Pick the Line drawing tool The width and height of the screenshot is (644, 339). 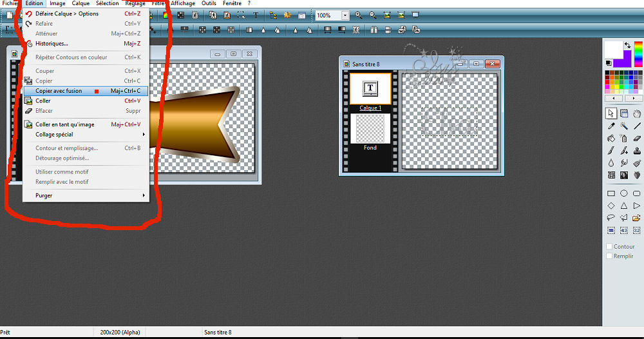[637, 126]
